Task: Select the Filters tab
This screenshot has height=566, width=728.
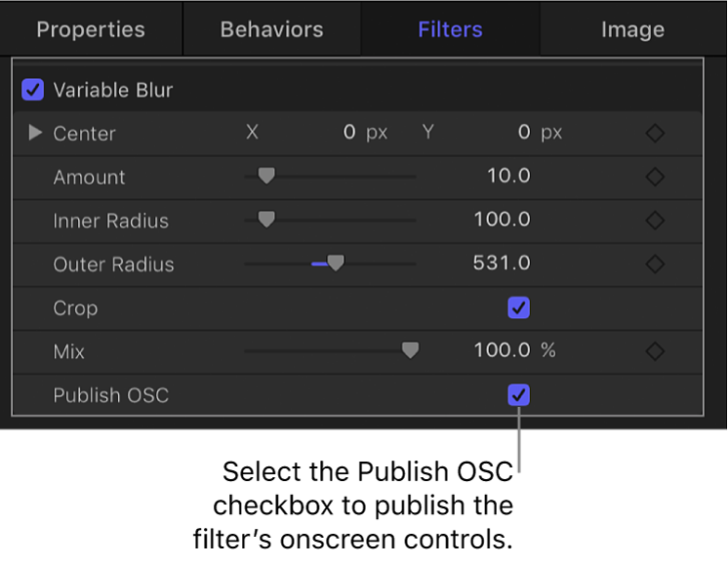Action: [450, 29]
